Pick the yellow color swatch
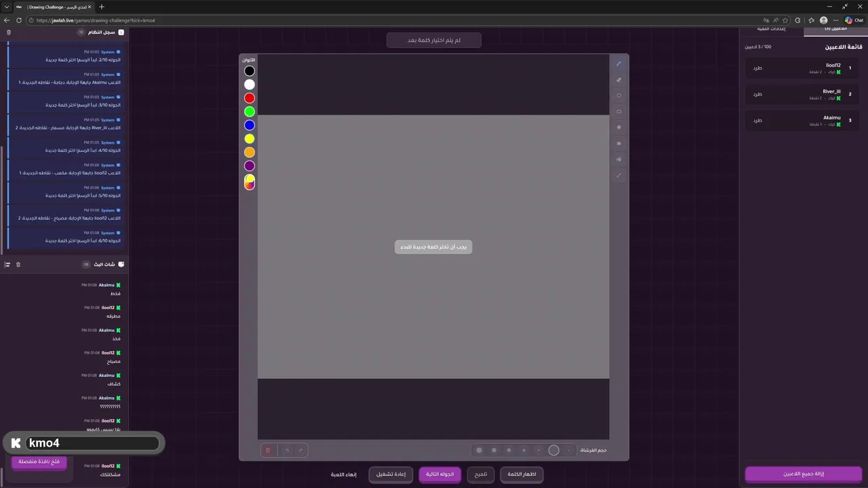The width and height of the screenshot is (868, 488). 250,139
